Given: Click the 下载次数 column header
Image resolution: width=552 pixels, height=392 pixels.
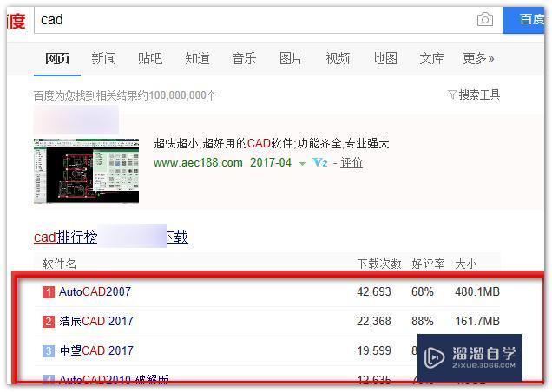Looking at the screenshot, I should [379, 264].
